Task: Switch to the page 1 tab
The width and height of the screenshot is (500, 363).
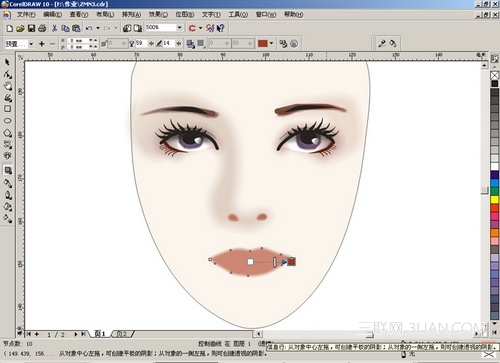Action: tap(100, 334)
